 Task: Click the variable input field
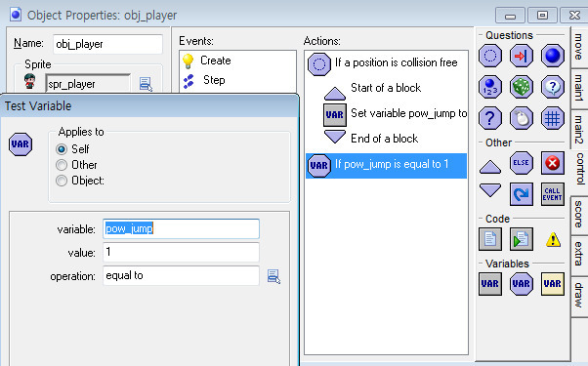(181, 228)
